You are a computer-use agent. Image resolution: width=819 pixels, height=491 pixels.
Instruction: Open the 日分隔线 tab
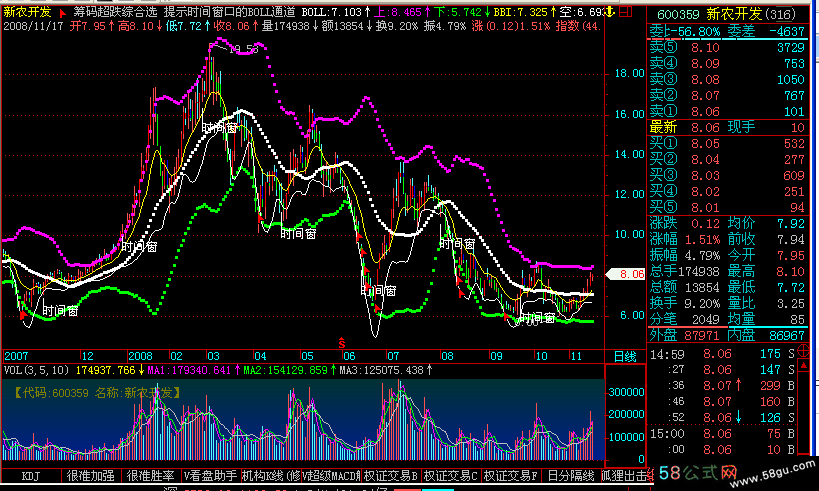(x=570, y=476)
